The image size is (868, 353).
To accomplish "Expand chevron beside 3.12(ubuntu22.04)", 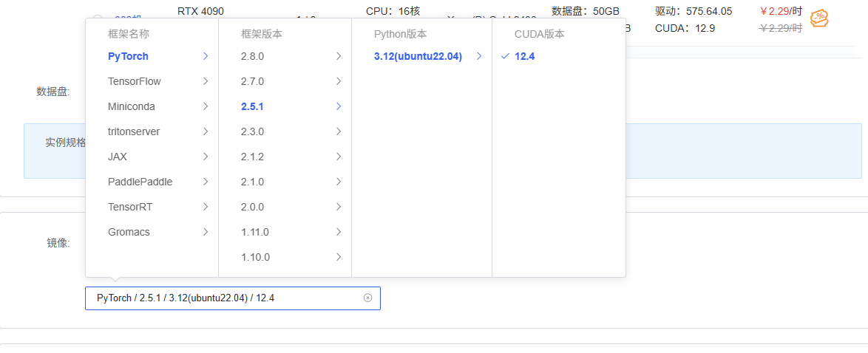I will coord(479,56).
